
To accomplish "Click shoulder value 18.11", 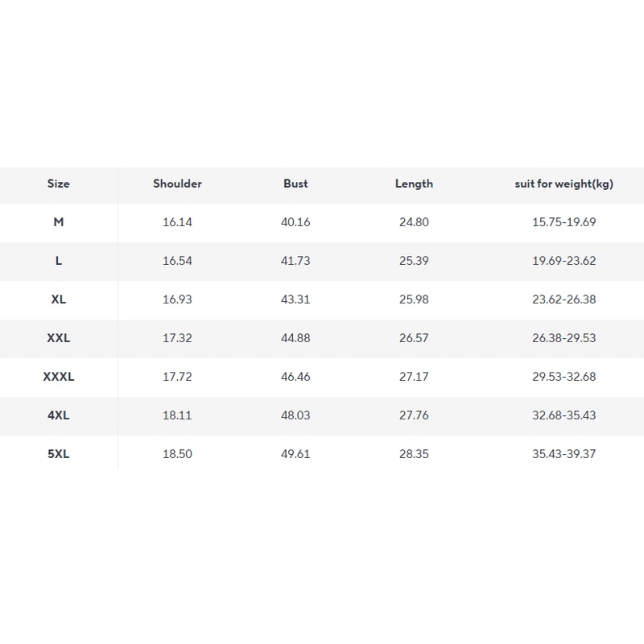I will [177, 415].
